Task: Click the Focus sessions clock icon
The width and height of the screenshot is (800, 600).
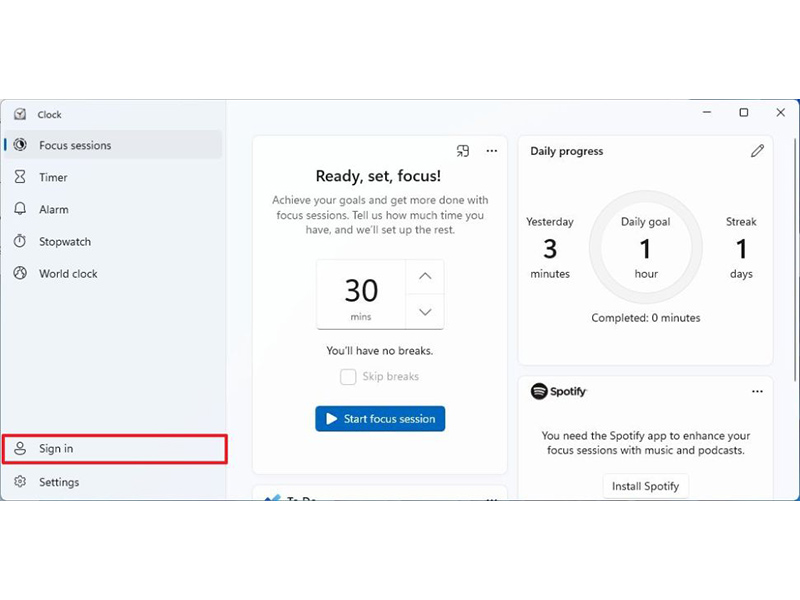Action: coord(20,145)
